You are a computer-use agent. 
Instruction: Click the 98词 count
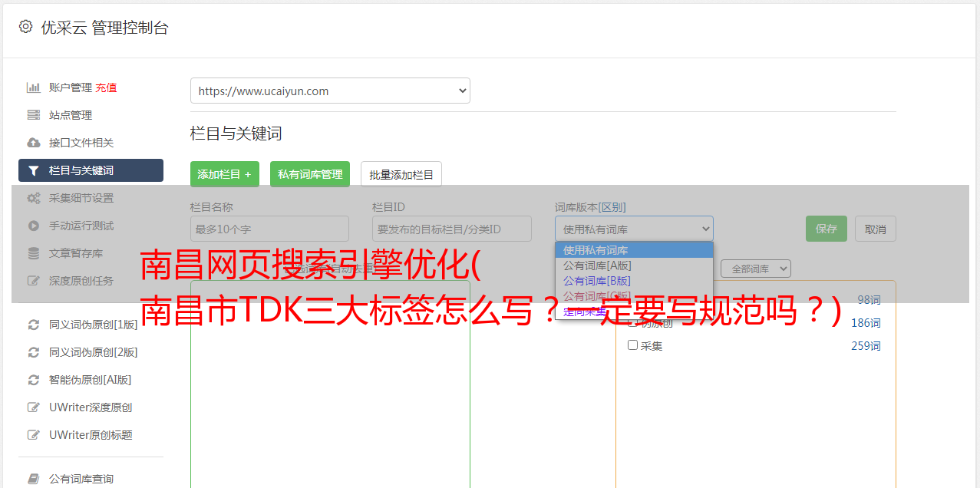(x=869, y=300)
